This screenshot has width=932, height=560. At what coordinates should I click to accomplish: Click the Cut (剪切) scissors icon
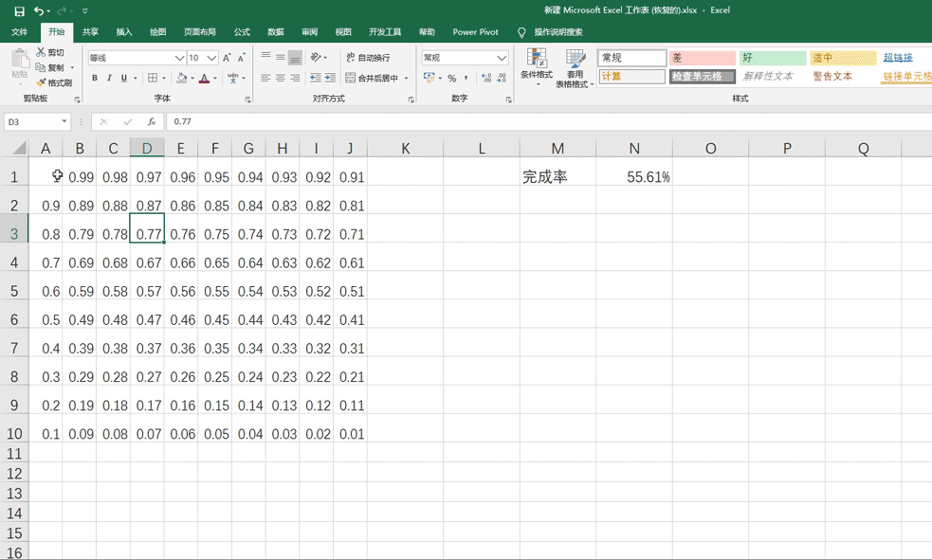tap(41, 52)
